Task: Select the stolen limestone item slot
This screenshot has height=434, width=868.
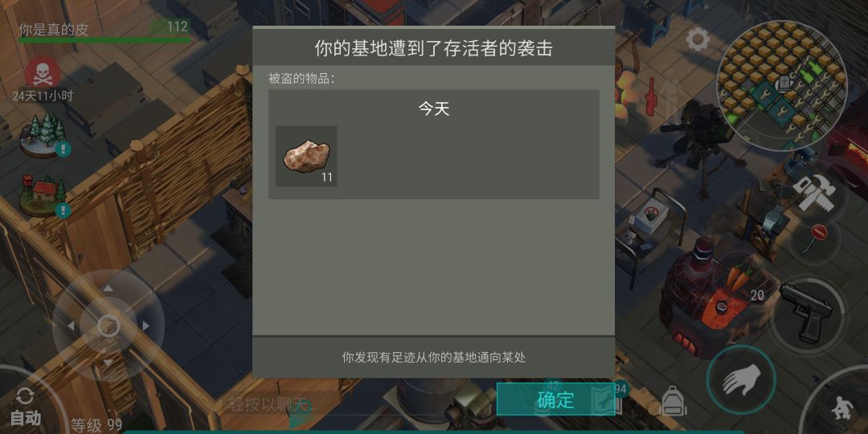Action: [x=306, y=156]
